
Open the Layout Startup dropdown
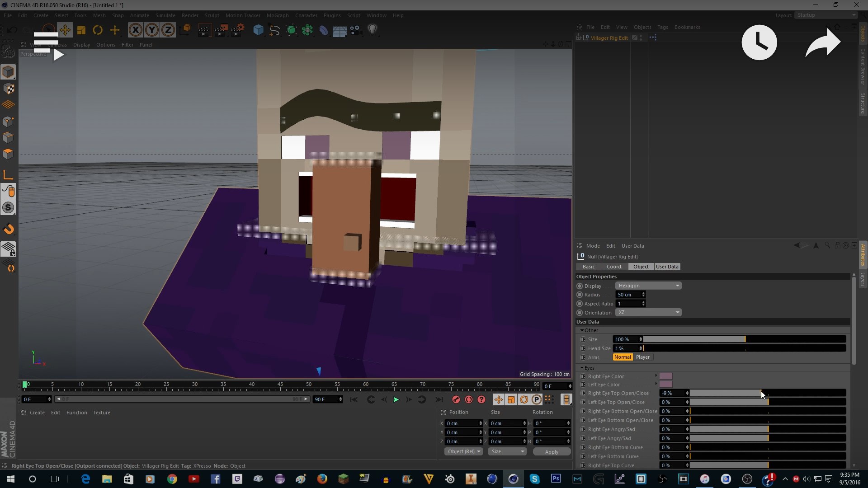[x=826, y=15]
